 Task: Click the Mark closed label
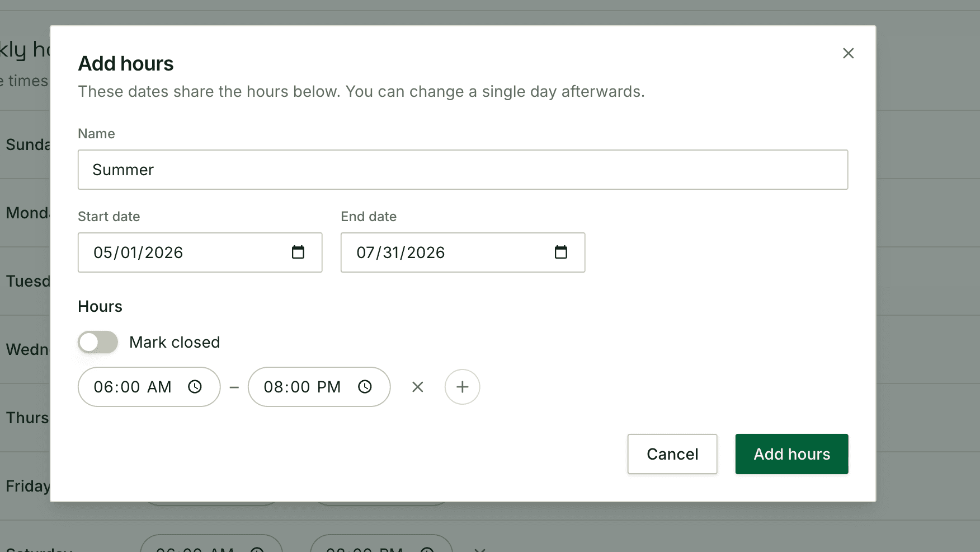pos(175,342)
